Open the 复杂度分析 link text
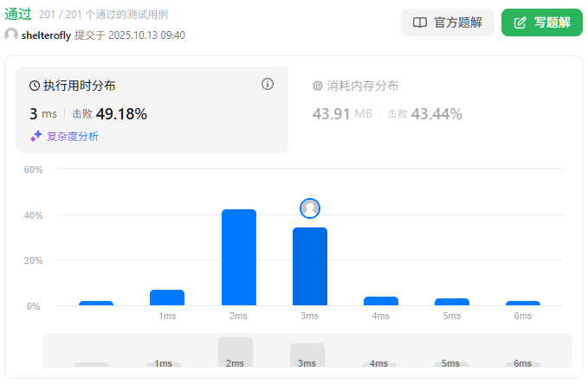The image size is (588, 384). pyautogui.click(x=73, y=136)
